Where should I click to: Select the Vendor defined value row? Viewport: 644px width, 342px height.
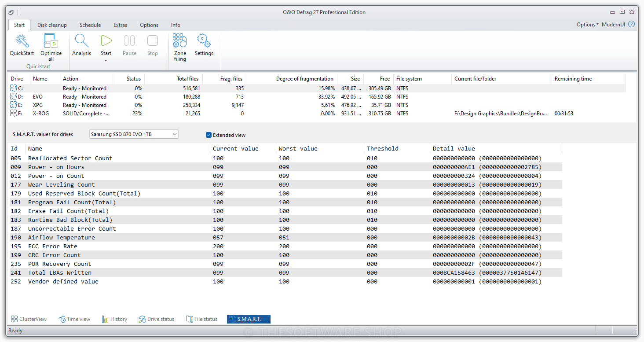point(286,281)
